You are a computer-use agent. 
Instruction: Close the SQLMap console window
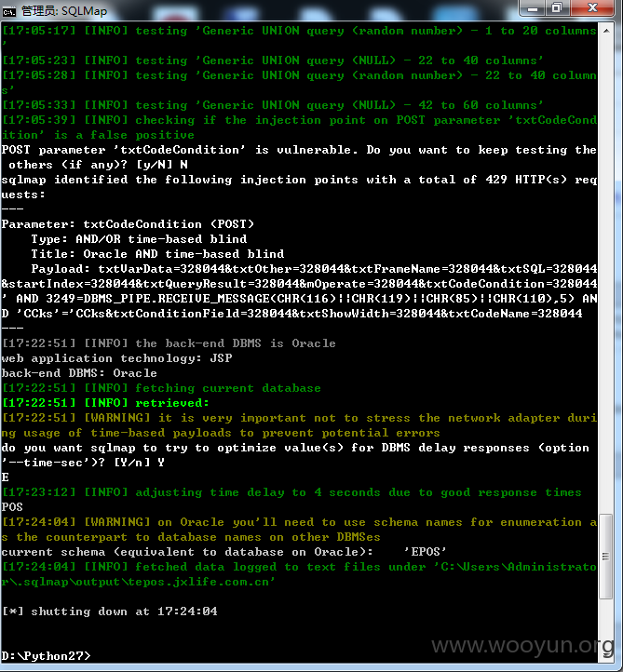tap(592, 8)
